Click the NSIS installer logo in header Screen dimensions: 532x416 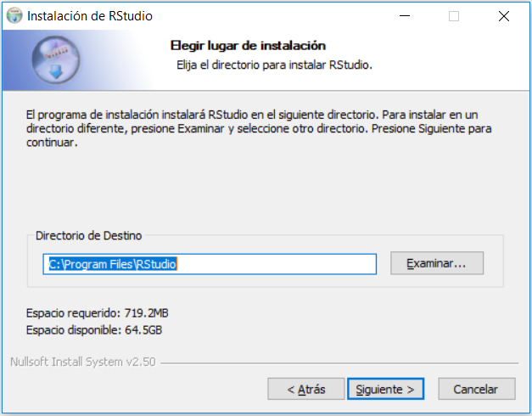[x=56, y=59]
